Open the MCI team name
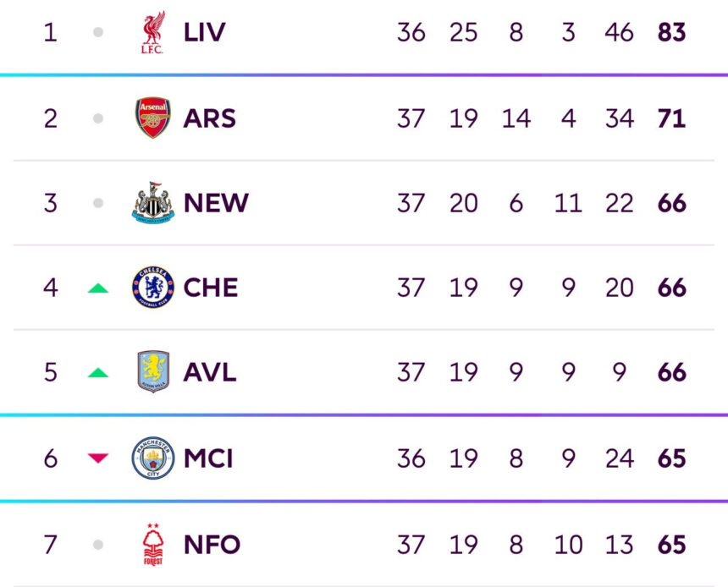Image resolution: width=728 pixels, height=587 pixels. 208,458
